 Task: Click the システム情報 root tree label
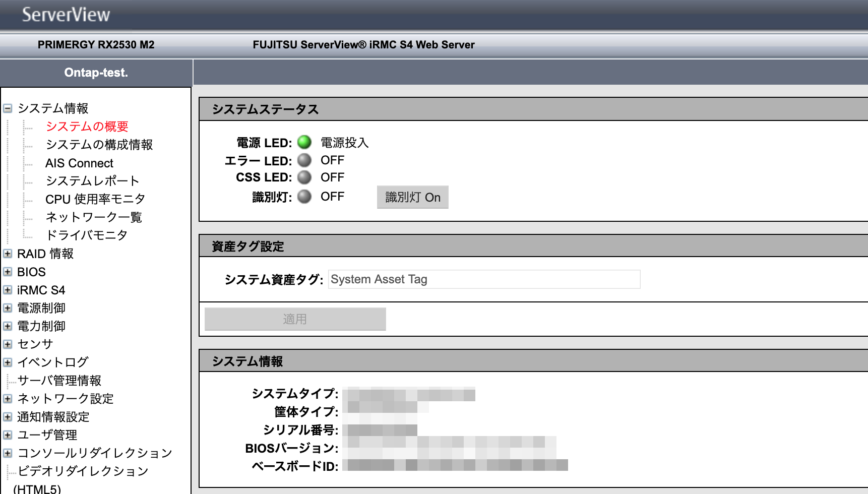coord(53,108)
